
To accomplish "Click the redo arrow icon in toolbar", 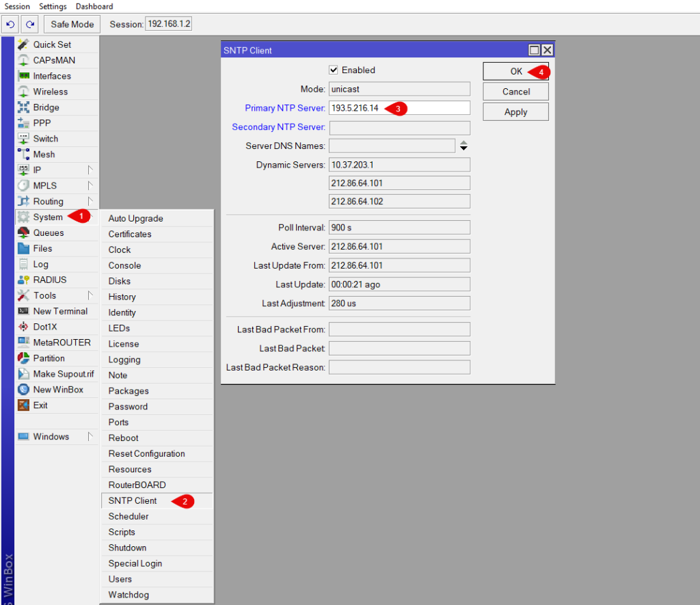I will point(29,25).
